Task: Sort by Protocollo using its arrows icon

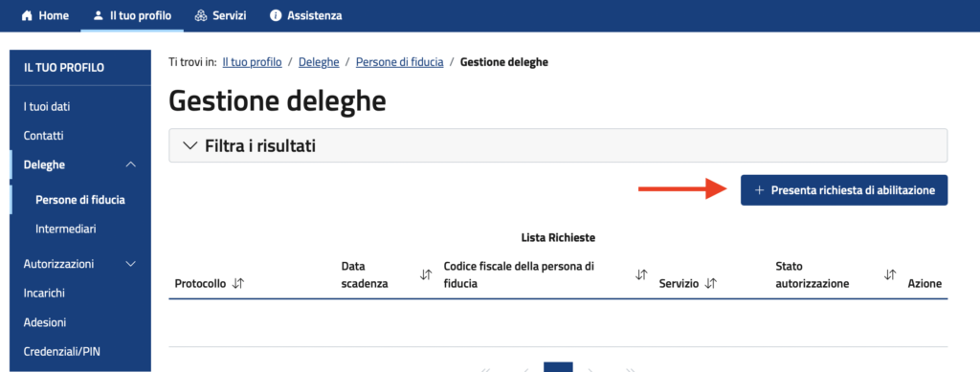Action: (x=237, y=283)
